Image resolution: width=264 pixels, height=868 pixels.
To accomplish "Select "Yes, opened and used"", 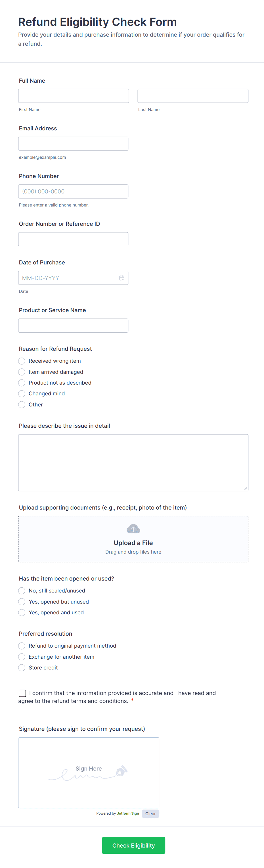I will 22,612.
